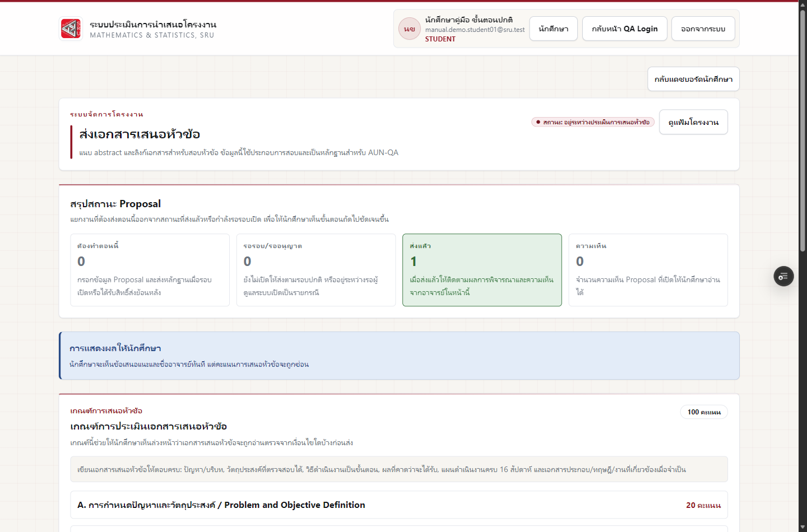The height and width of the screenshot is (532, 807).
Task: Click the "STUDENT" role label
Action: click(440, 39)
